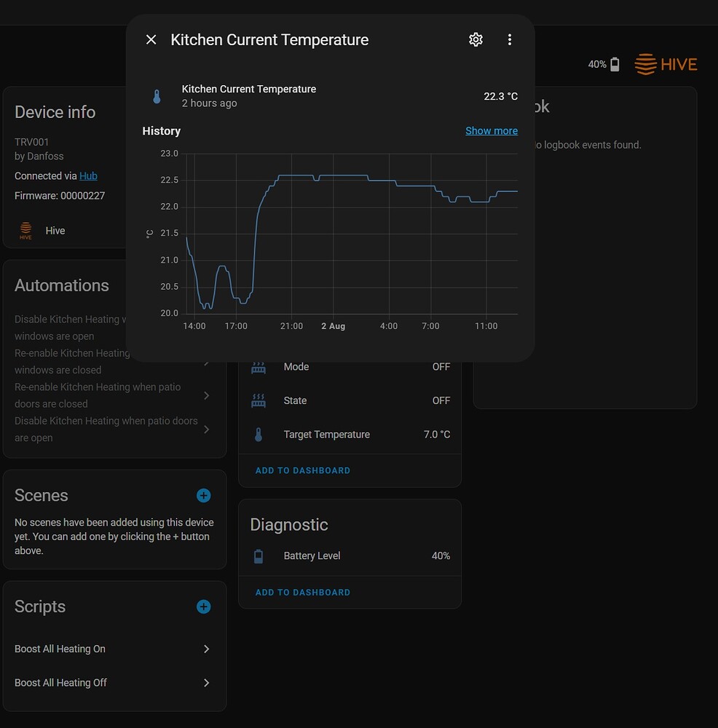Click the thermometer icon beside Kitchen Current Temperature
The height and width of the screenshot is (728, 718).
[x=156, y=95]
